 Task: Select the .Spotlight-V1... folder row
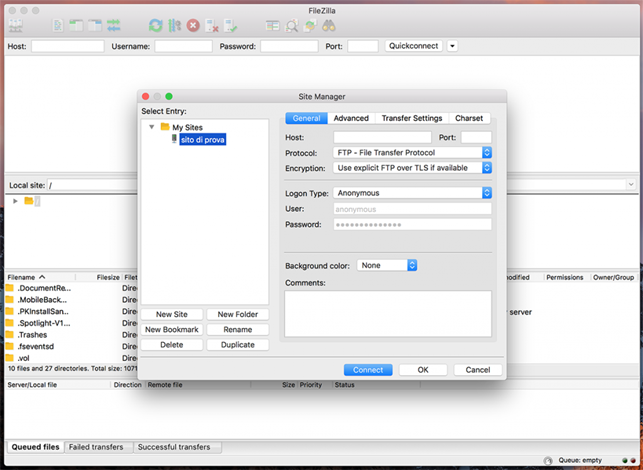tap(71, 323)
